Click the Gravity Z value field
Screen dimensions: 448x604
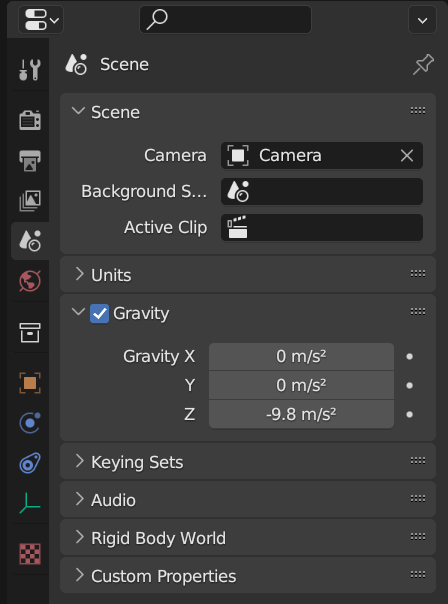(301, 414)
